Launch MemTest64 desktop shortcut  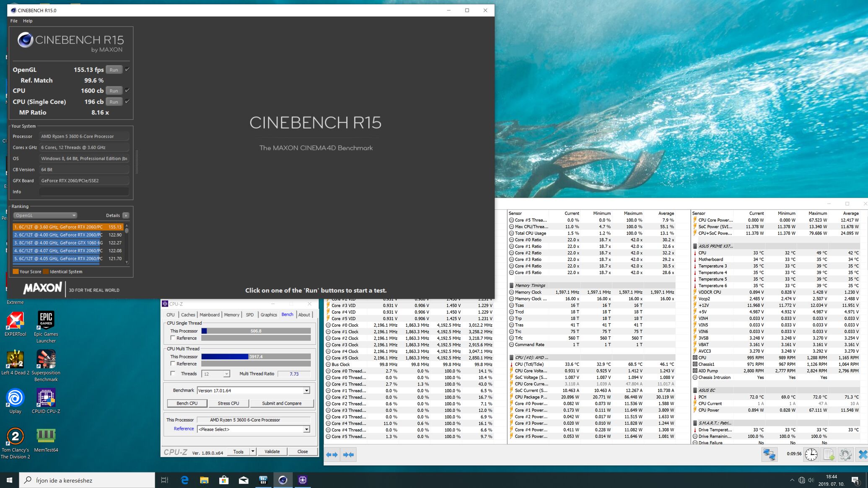pos(46,439)
